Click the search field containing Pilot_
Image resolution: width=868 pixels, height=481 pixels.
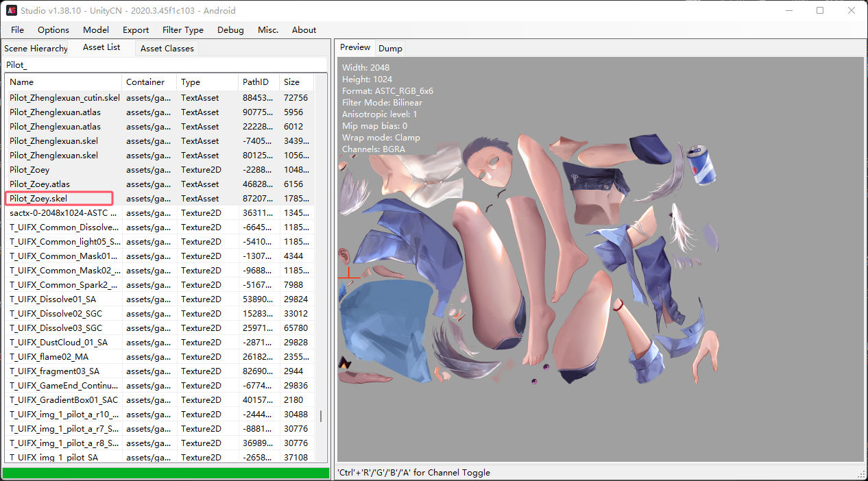pos(165,65)
